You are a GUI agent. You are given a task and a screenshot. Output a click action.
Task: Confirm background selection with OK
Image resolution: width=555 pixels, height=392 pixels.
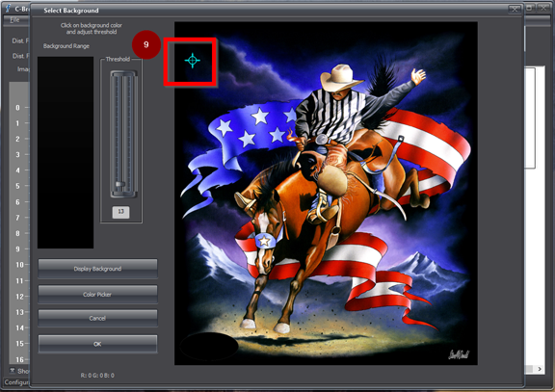[97, 344]
